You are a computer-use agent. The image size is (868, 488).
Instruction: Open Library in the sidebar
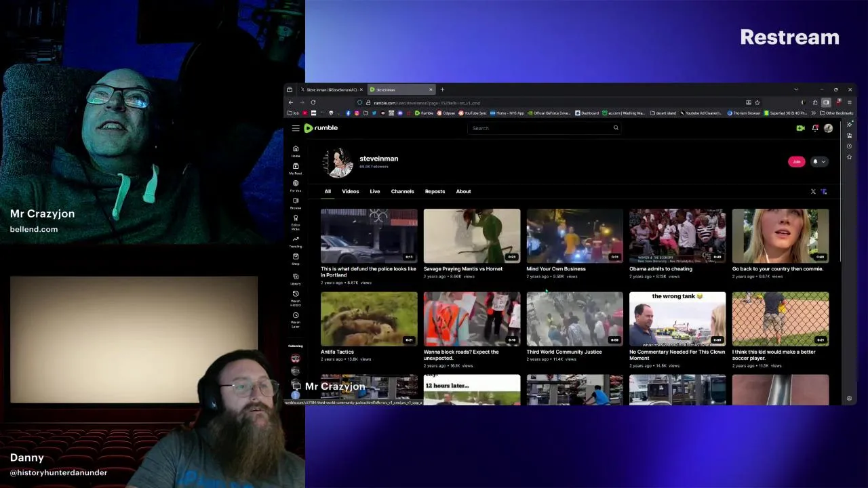(296, 279)
